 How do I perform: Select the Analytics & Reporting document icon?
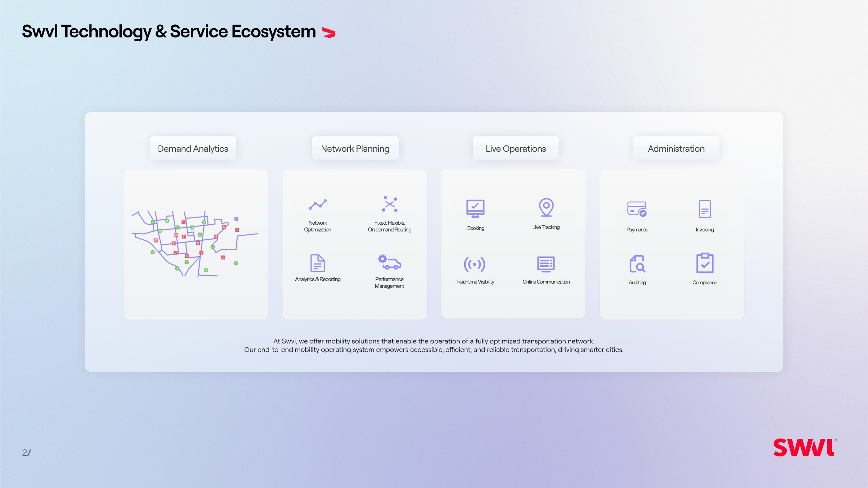click(x=317, y=263)
